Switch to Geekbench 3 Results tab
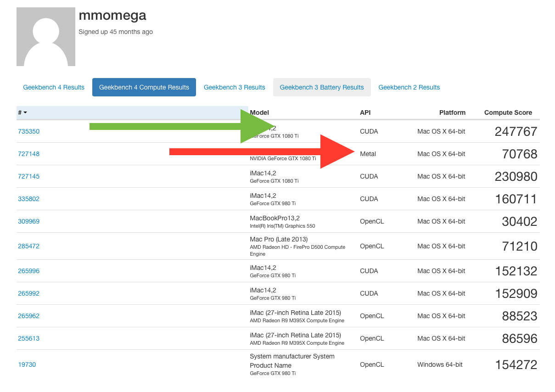 click(x=235, y=87)
